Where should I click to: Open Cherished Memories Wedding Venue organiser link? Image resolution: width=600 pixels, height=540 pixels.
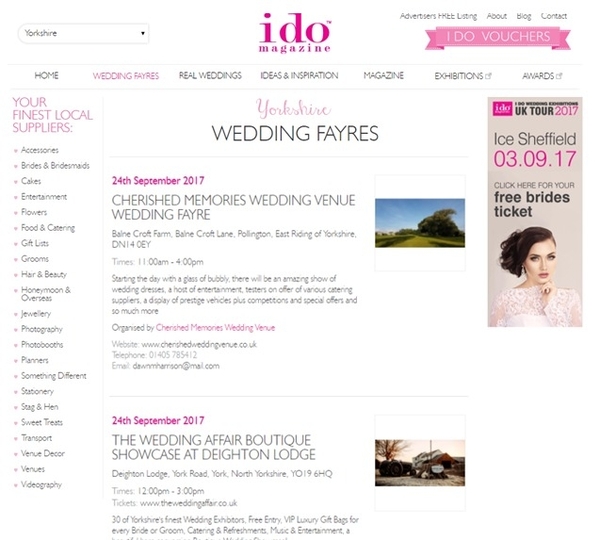(x=215, y=328)
